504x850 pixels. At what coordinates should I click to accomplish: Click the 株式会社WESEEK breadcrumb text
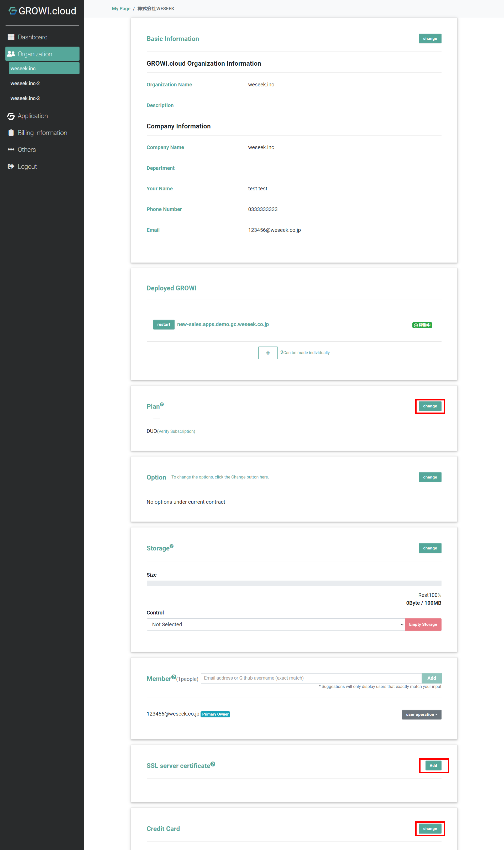tap(156, 8)
